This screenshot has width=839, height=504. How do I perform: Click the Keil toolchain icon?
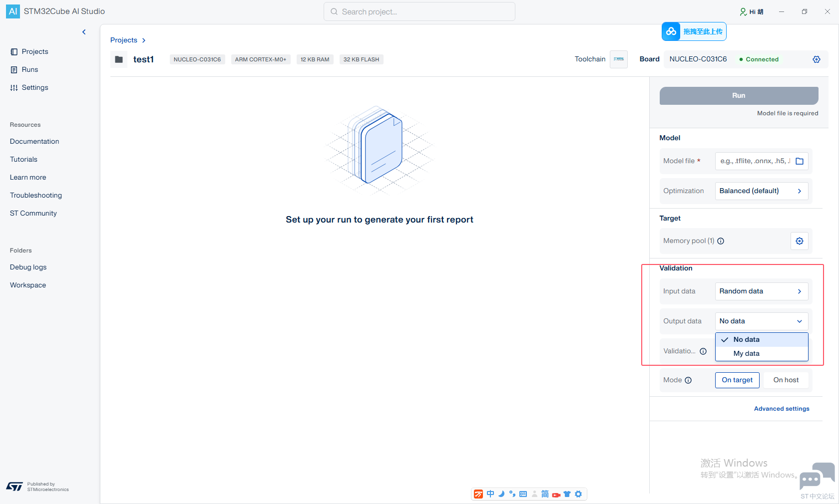pyautogui.click(x=619, y=59)
